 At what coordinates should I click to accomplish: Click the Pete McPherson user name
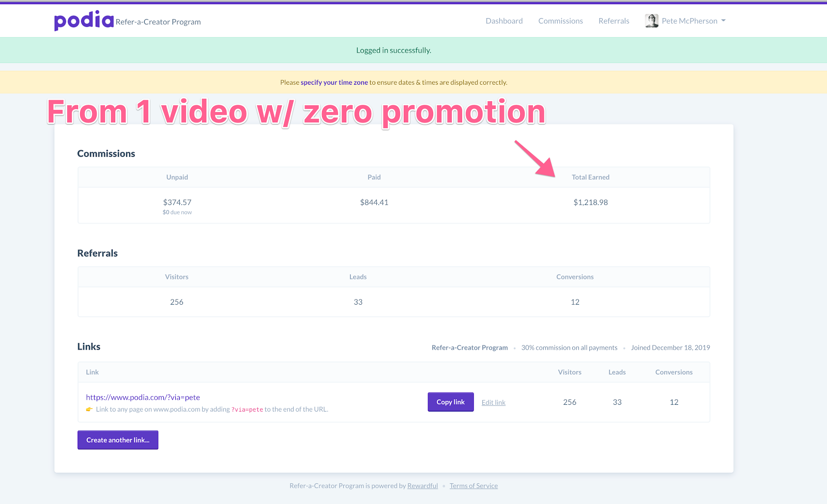690,21
